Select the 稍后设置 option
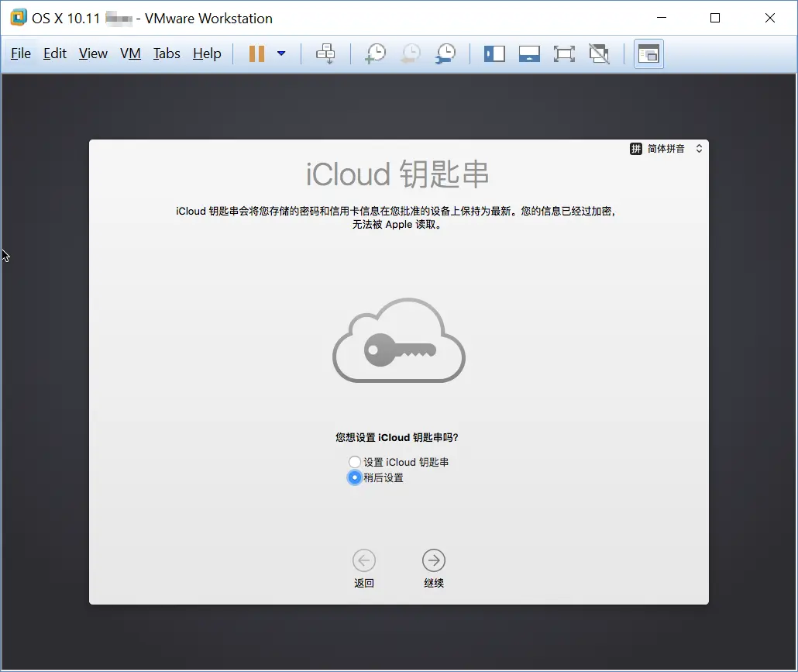Screen dimensions: 798x672 pyautogui.click(x=354, y=477)
